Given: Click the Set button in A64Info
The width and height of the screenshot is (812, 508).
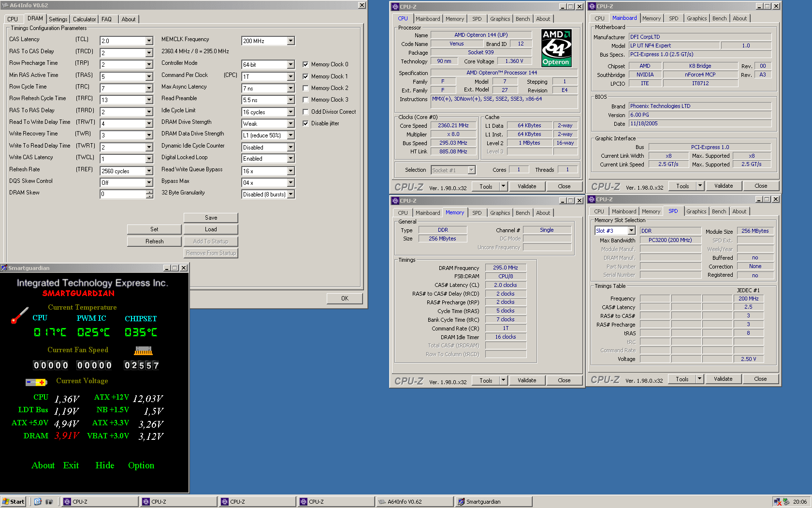Looking at the screenshot, I should [x=154, y=229].
